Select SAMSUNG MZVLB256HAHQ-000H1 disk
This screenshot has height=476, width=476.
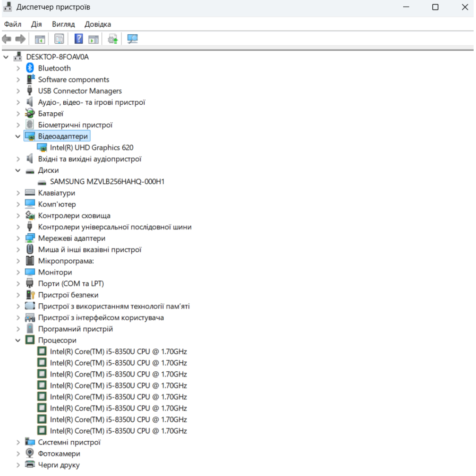(x=107, y=181)
